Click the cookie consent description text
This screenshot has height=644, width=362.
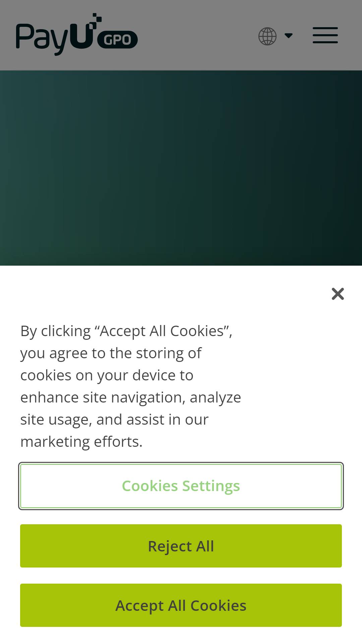pyautogui.click(x=131, y=386)
